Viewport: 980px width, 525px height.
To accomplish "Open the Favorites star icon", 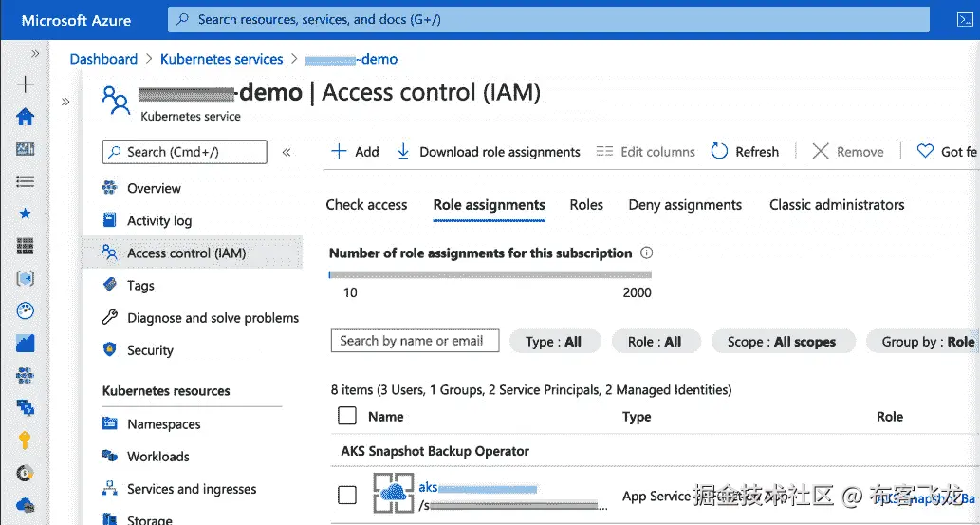I will click(x=26, y=214).
